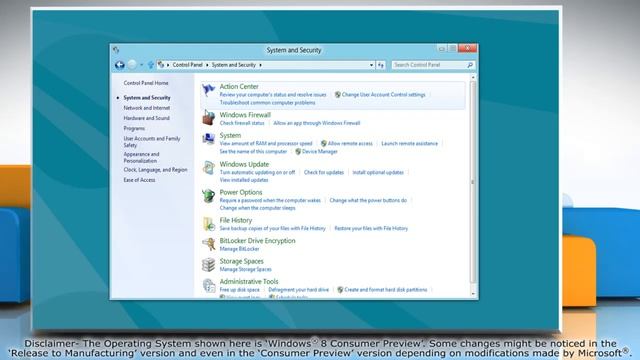
Task: Click Manage BitLocker link
Action: pyautogui.click(x=239, y=249)
